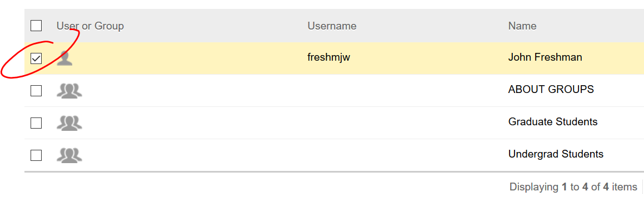Sort by the Username column header
The width and height of the screenshot is (644, 206).
pos(332,26)
